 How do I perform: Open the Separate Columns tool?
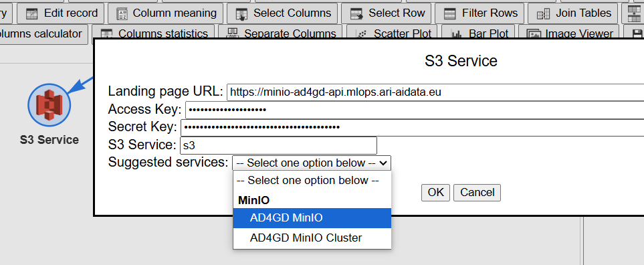282,34
